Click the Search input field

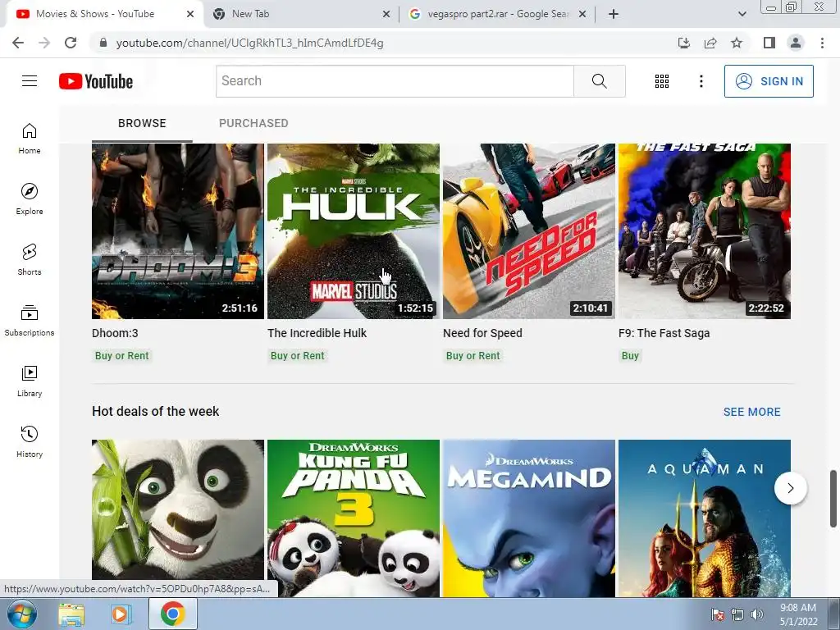tap(395, 81)
